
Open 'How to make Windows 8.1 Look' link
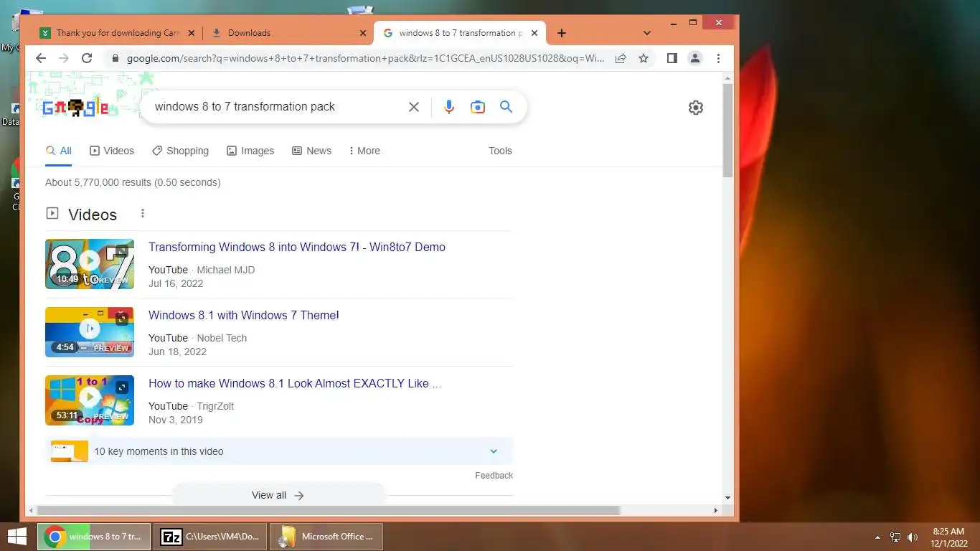tap(295, 383)
